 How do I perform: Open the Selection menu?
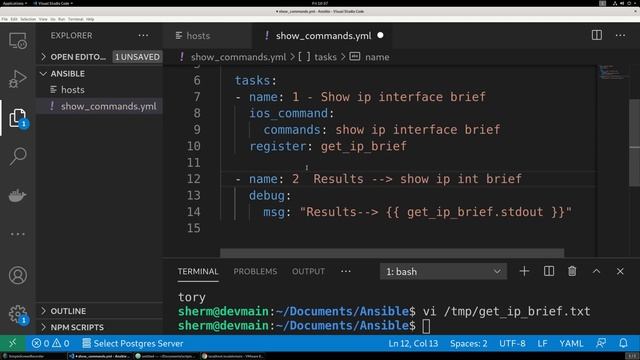(x=28, y=19)
